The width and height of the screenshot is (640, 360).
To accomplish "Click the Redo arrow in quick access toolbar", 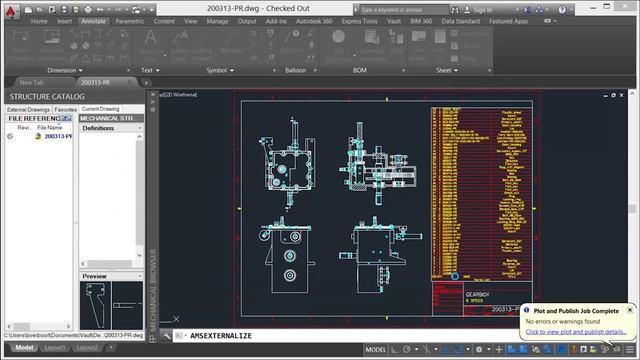I will [118, 9].
